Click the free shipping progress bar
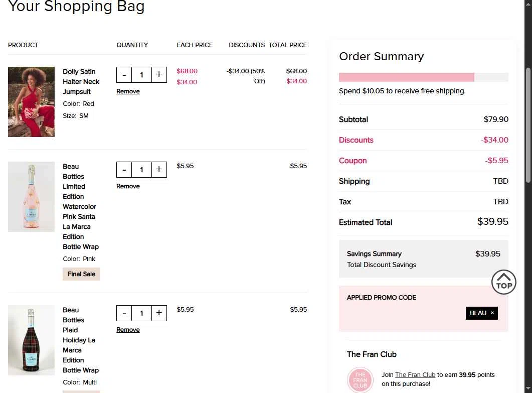532x393 pixels. 423,77
